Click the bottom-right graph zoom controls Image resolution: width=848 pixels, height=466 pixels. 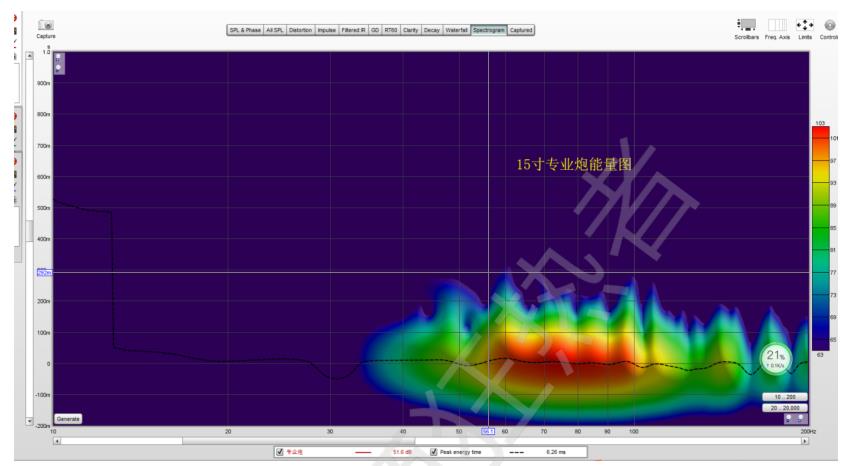click(796, 418)
